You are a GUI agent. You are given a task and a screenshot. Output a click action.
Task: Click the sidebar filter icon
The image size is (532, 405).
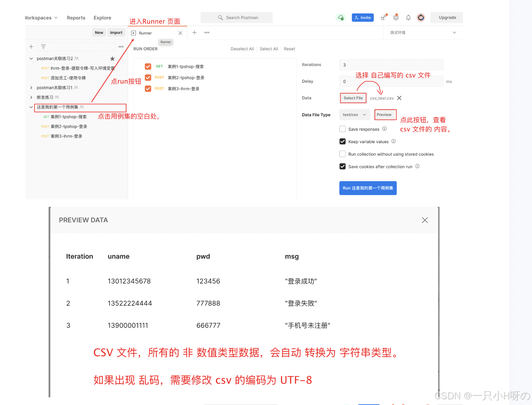pos(43,47)
